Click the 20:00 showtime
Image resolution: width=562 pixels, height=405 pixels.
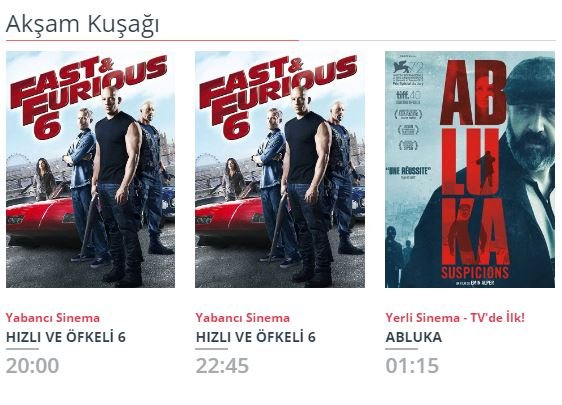coord(32,366)
